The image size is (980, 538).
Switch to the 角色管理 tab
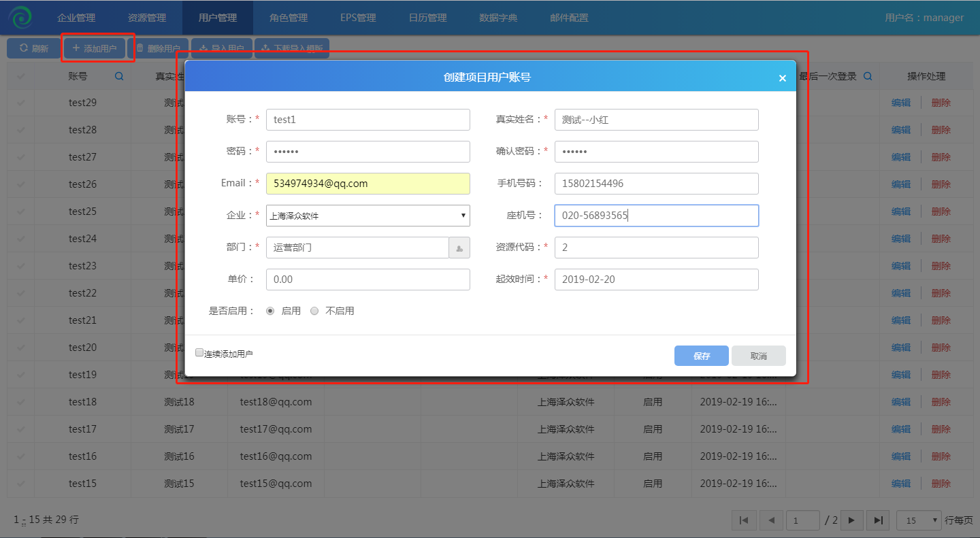click(288, 18)
